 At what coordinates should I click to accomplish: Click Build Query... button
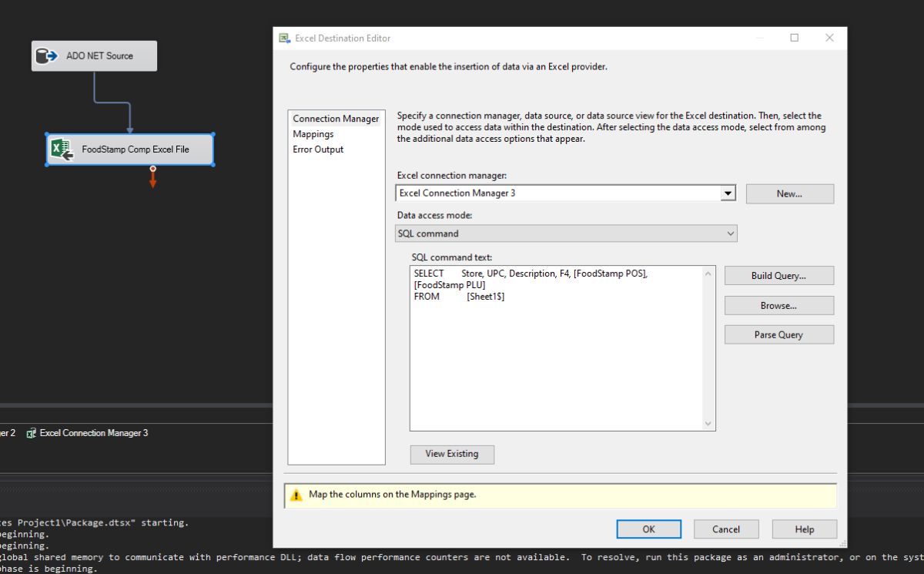778,276
